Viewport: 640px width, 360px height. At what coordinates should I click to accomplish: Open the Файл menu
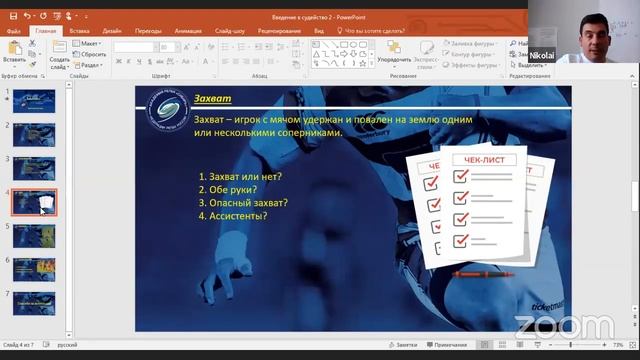point(13,31)
